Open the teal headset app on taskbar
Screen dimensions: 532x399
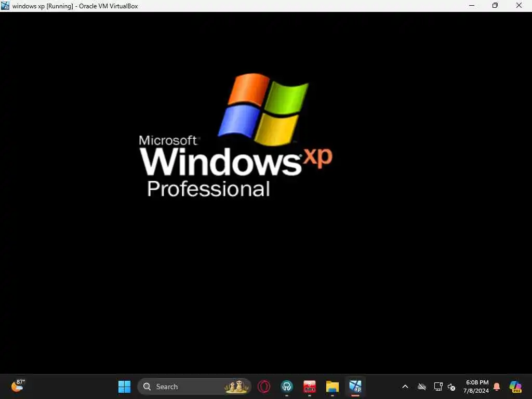(287, 387)
